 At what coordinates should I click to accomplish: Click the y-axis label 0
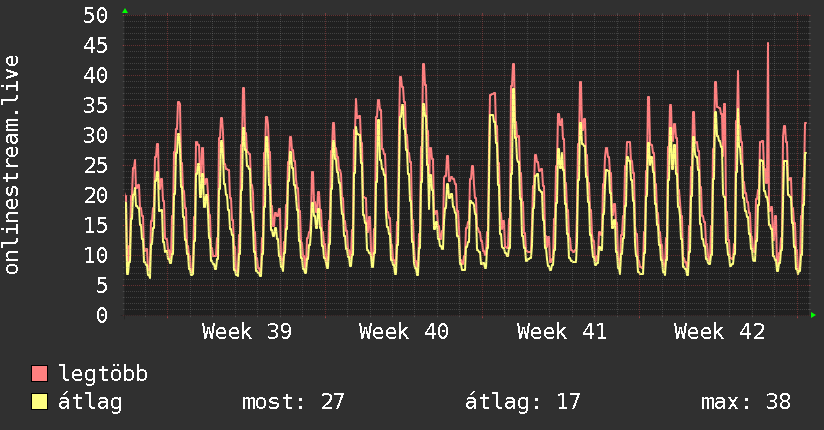[x=102, y=315]
